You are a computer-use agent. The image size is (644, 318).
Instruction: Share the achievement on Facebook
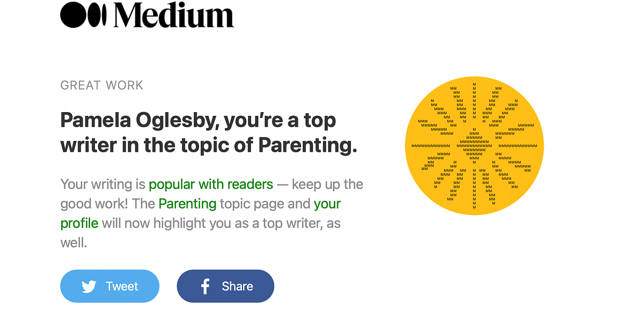(225, 286)
